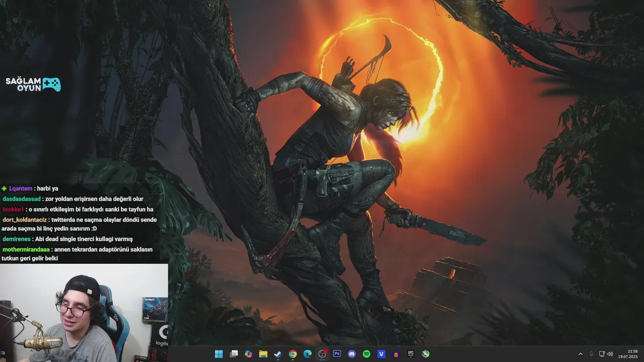This screenshot has height=362, width=644.
Task: Open the Windows Start menu
Action: 219,354
